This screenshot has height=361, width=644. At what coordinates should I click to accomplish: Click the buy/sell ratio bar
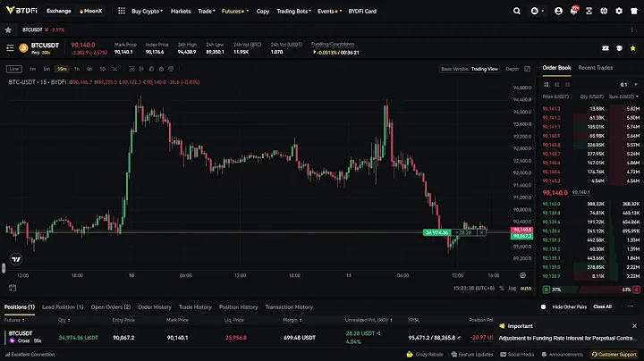(591, 290)
